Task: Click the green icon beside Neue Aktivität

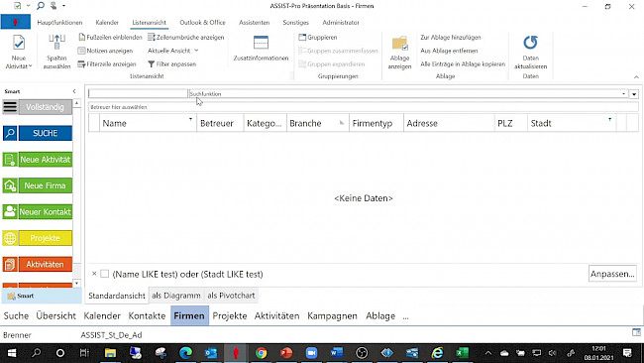Action: 10,160
